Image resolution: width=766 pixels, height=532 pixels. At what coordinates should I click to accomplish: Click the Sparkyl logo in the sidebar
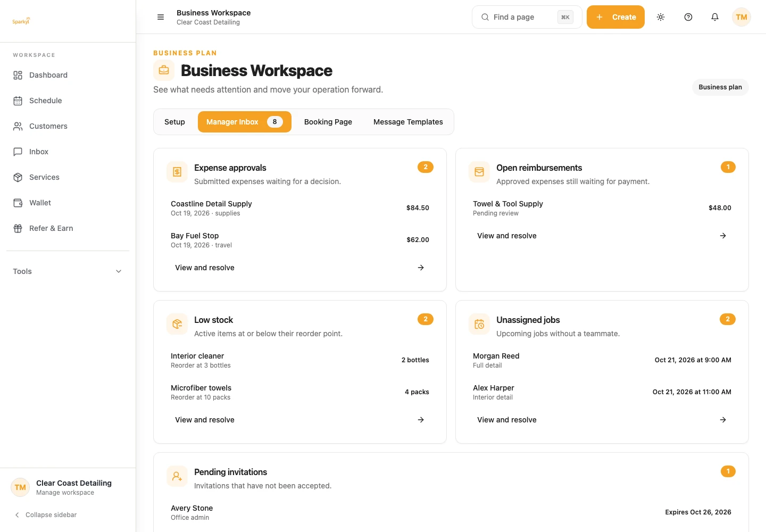[21, 21]
